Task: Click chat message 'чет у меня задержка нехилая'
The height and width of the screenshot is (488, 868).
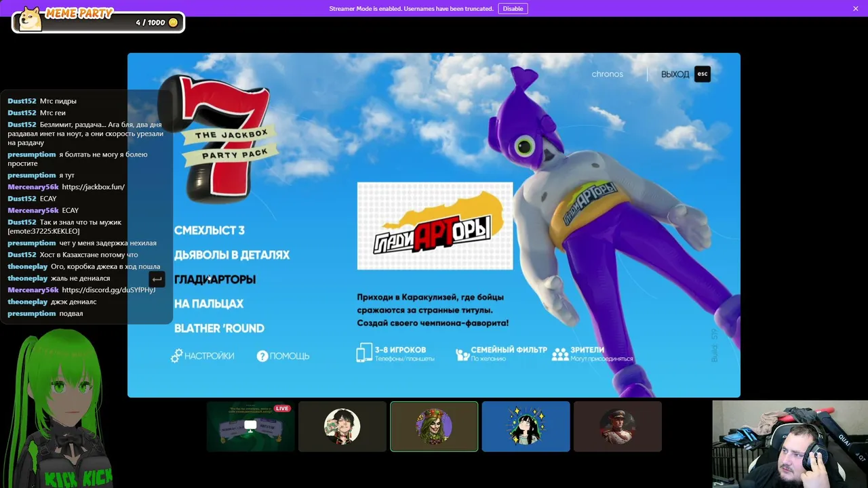Action: pyautogui.click(x=108, y=243)
